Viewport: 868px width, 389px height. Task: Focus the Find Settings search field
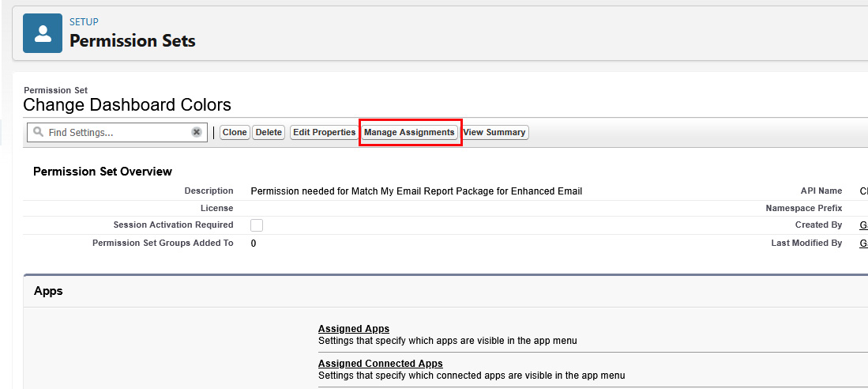click(115, 133)
